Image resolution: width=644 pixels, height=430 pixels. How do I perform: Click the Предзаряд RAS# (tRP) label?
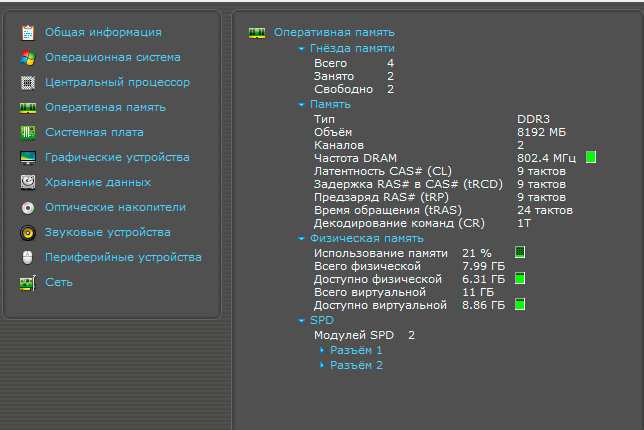[382, 198]
